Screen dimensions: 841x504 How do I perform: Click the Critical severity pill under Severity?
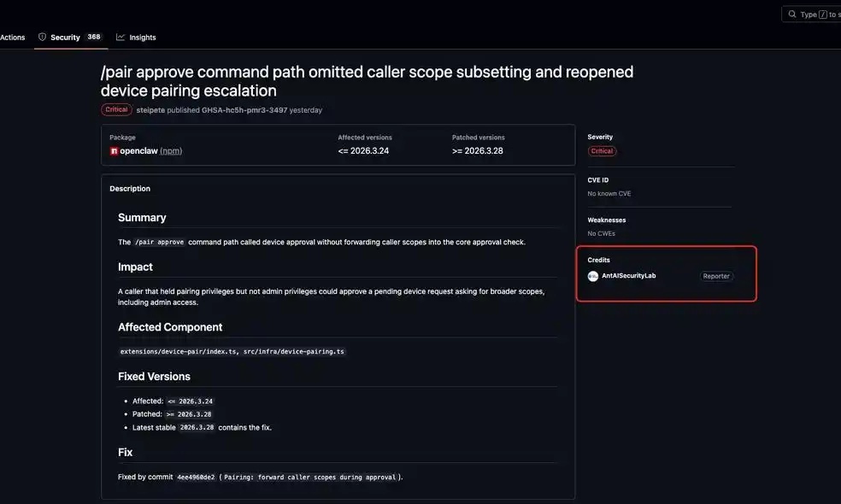pyautogui.click(x=602, y=150)
